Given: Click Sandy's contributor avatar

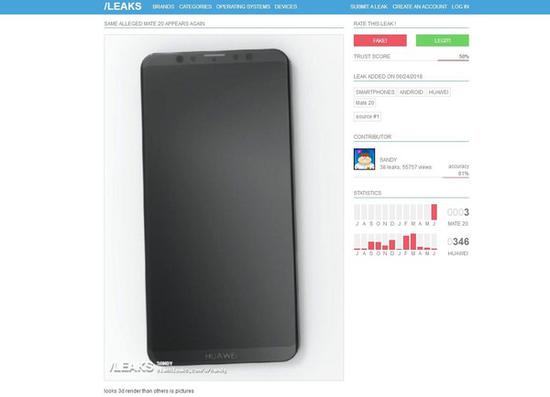Looking at the screenshot, I should coord(364,159).
